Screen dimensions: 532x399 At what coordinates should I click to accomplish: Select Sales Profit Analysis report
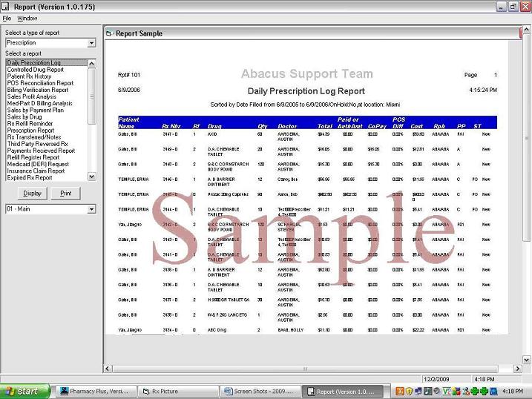[32, 96]
